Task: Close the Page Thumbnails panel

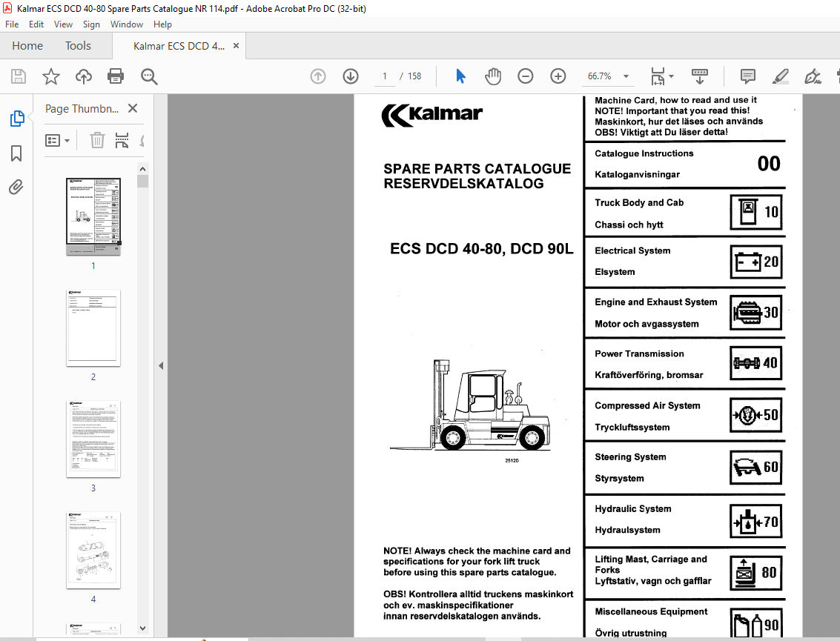Action: pyautogui.click(x=133, y=108)
